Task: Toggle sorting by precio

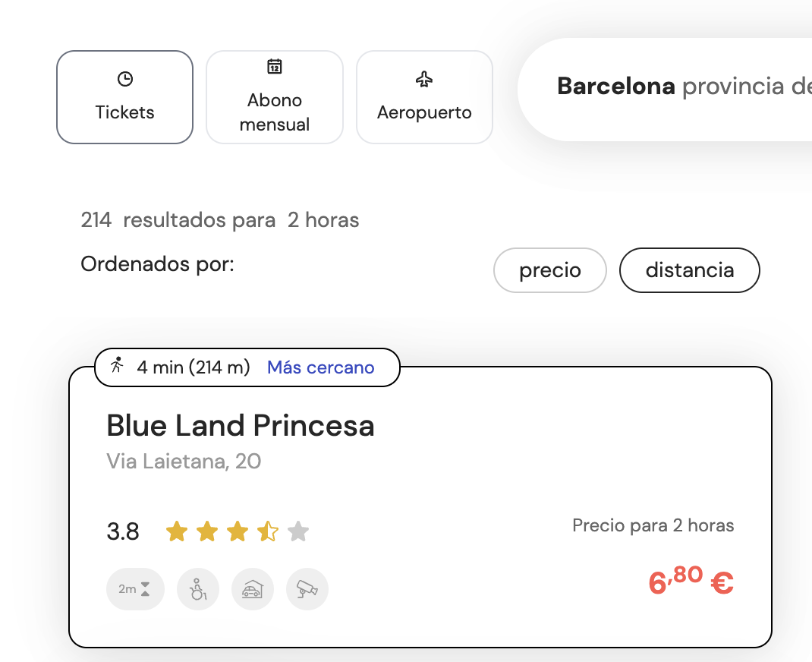Action: 549,270
